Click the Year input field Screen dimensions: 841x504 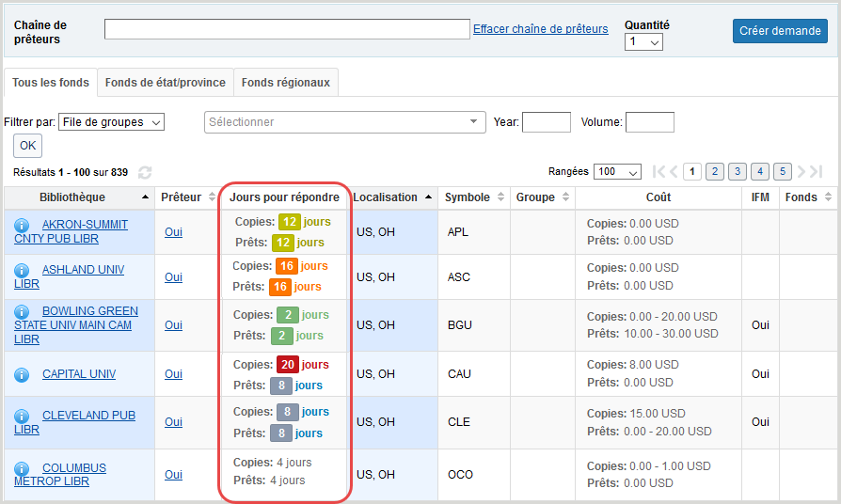(x=546, y=122)
